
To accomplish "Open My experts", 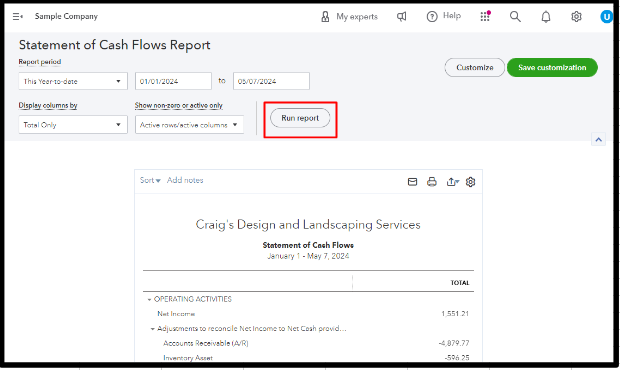I will (x=349, y=17).
